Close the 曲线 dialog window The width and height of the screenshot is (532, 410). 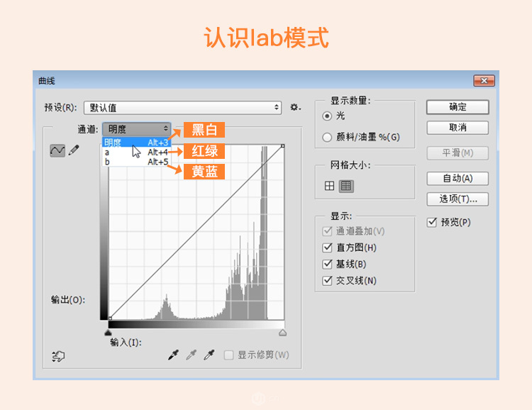point(484,81)
